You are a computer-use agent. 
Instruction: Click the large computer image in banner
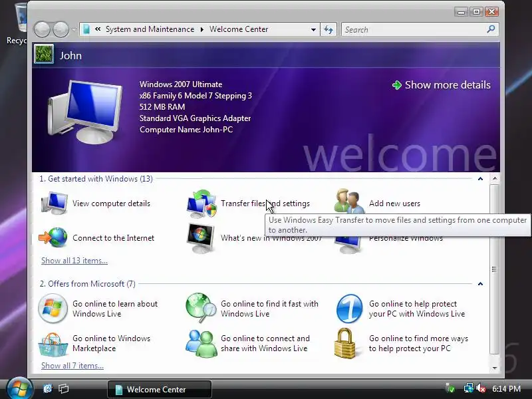tap(85, 112)
